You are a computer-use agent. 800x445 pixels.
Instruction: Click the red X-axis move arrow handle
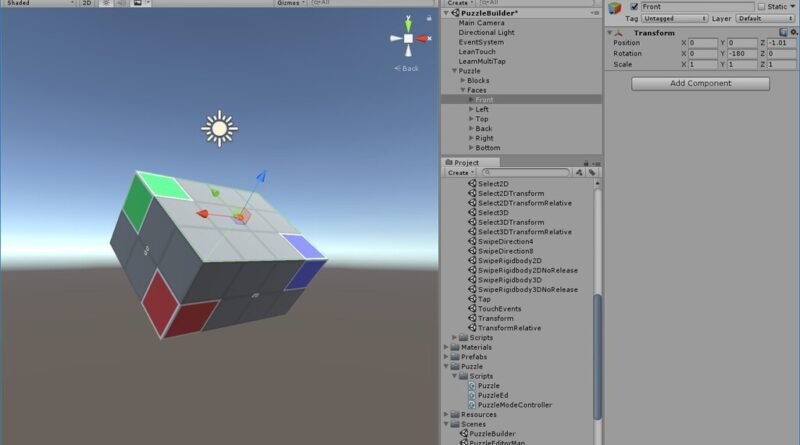click(x=203, y=213)
